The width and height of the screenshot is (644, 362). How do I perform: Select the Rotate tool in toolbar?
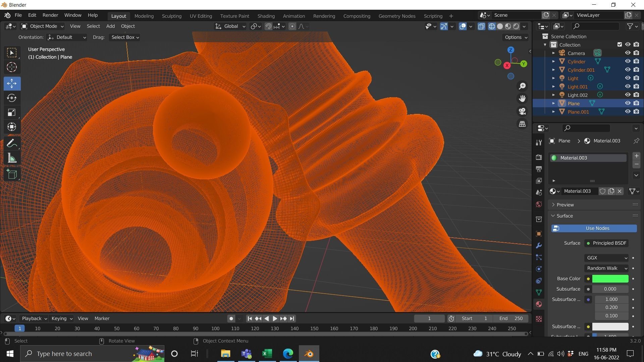point(12,98)
